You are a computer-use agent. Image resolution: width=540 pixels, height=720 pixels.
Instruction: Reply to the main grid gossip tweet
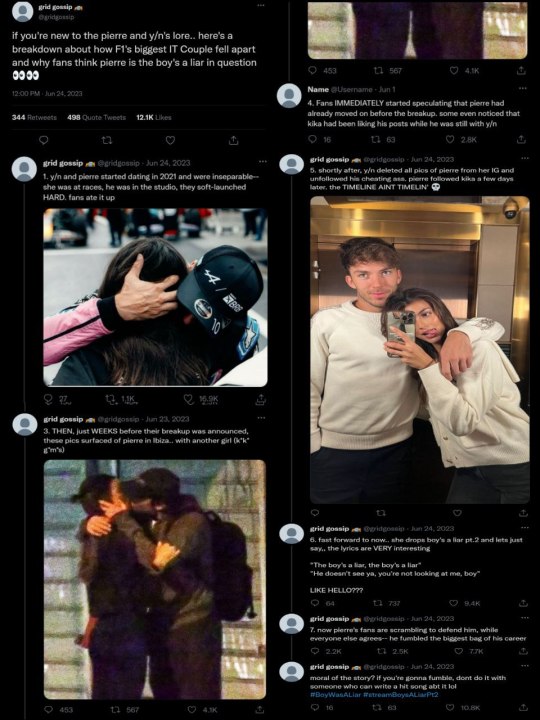(44, 140)
